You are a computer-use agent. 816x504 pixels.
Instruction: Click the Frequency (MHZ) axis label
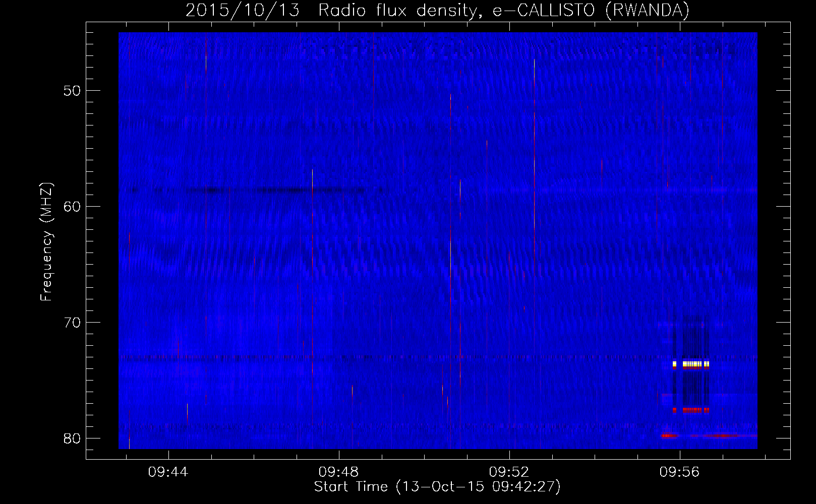click(x=46, y=242)
